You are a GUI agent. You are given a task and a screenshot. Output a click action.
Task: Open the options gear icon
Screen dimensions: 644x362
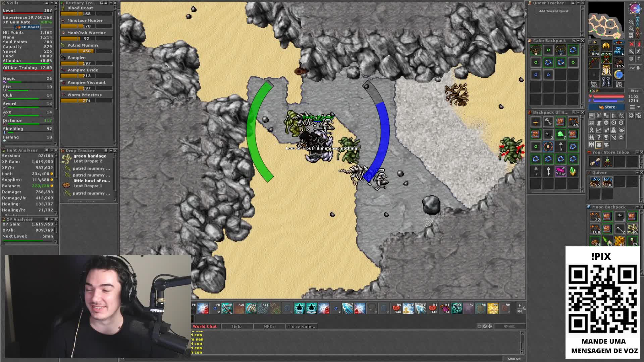click(x=631, y=115)
